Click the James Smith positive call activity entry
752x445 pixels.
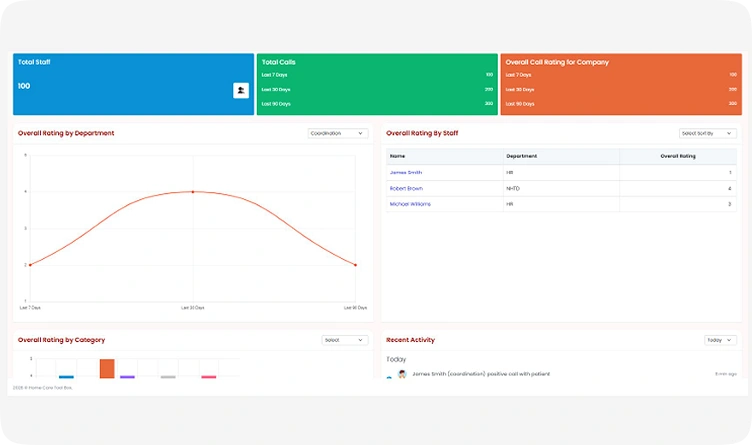481,374
